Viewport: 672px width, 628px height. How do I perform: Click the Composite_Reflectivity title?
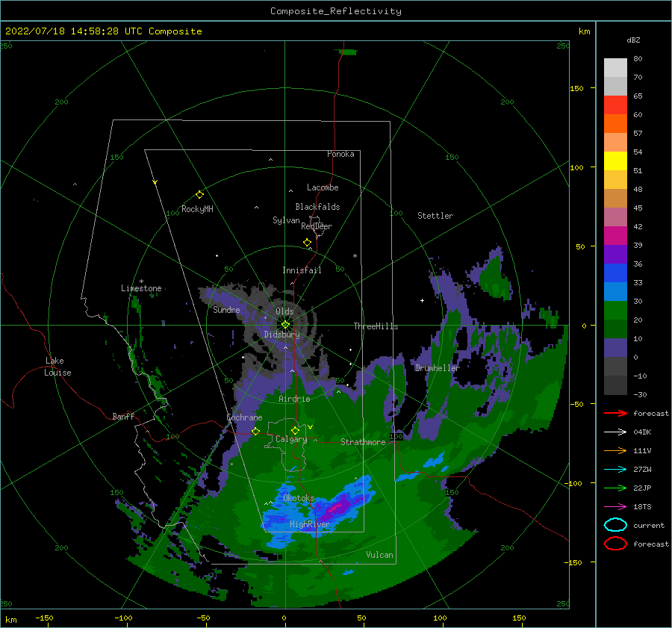point(336,11)
